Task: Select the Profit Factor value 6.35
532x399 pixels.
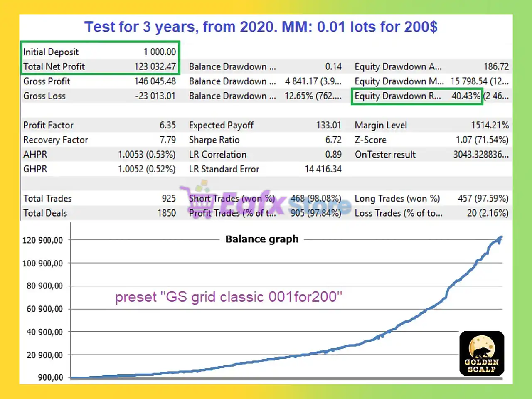Action: tap(167, 125)
